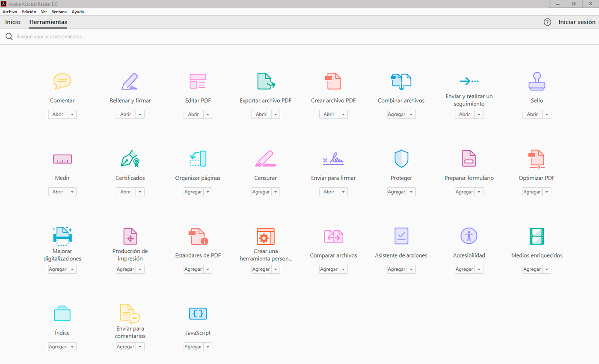Expand the dropdown arrow next to Comentar's Abrir
This screenshot has height=364, width=599.
(72, 114)
